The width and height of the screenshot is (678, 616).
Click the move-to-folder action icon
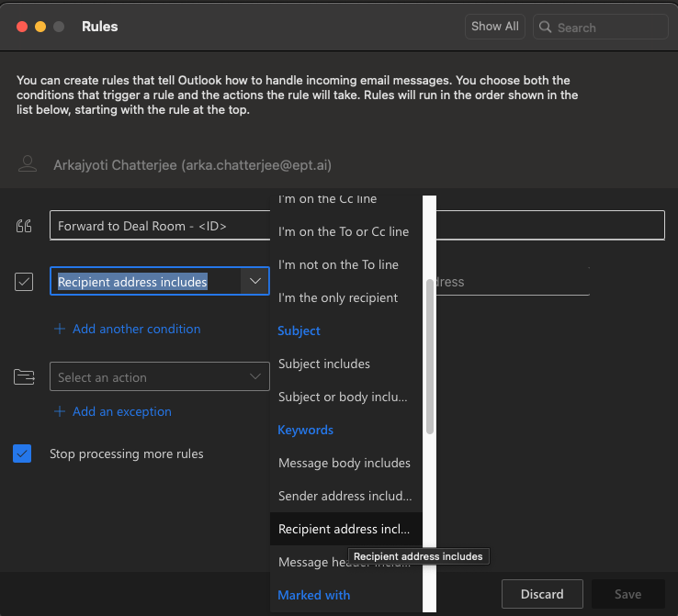(x=24, y=377)
